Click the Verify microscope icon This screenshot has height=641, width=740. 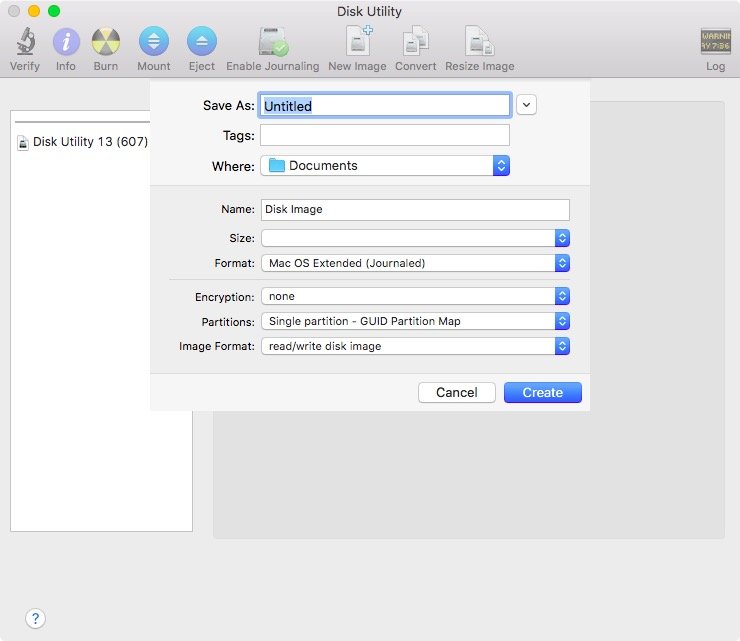pos(25,42)
